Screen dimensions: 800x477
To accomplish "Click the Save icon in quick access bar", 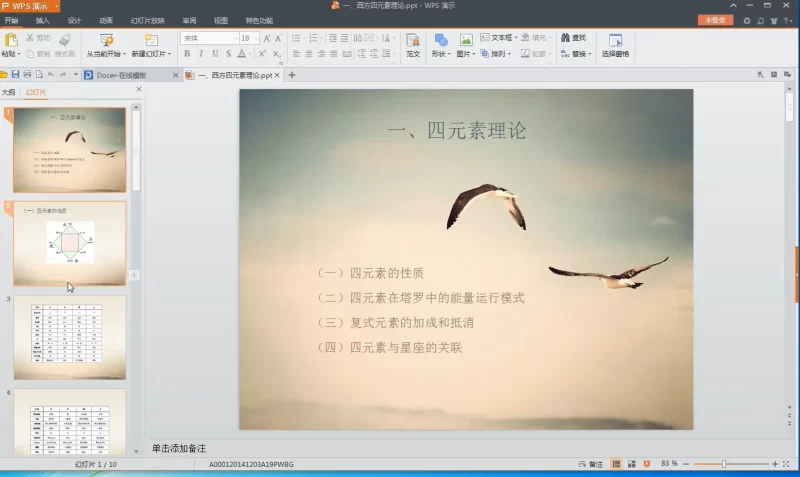I will click(15, 75).
